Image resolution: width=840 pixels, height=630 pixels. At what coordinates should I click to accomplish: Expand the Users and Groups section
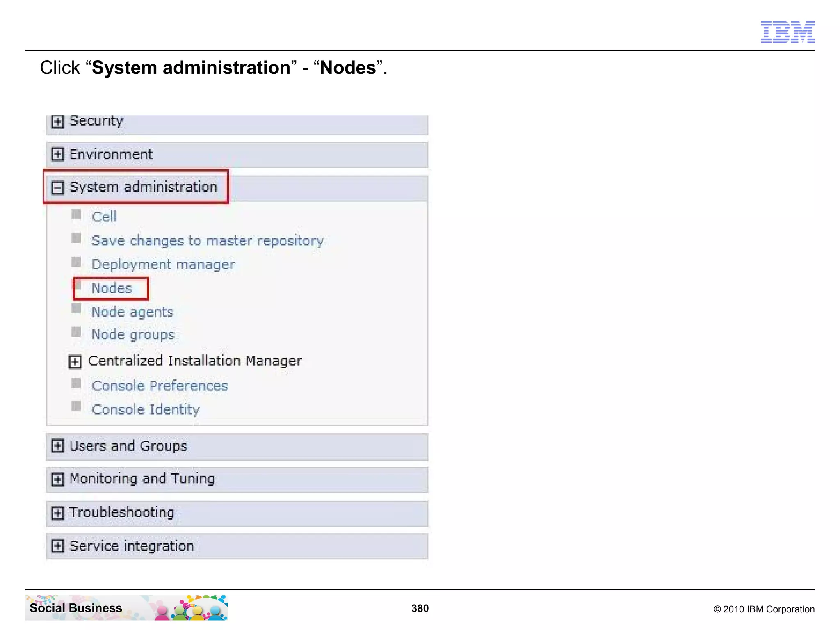tap(57, 446)
